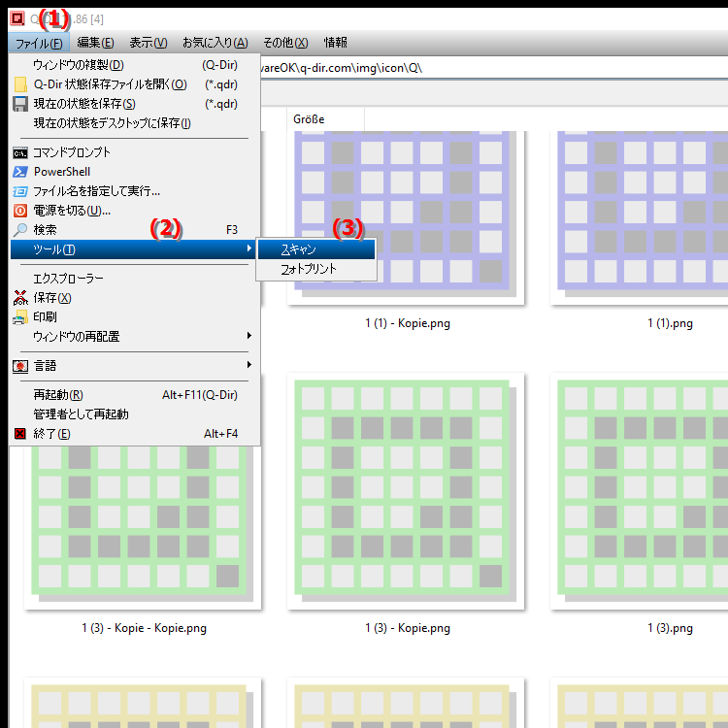The image size is (728, 728).
Task: Click the PowerShell icon
Action: coord(20,172)
